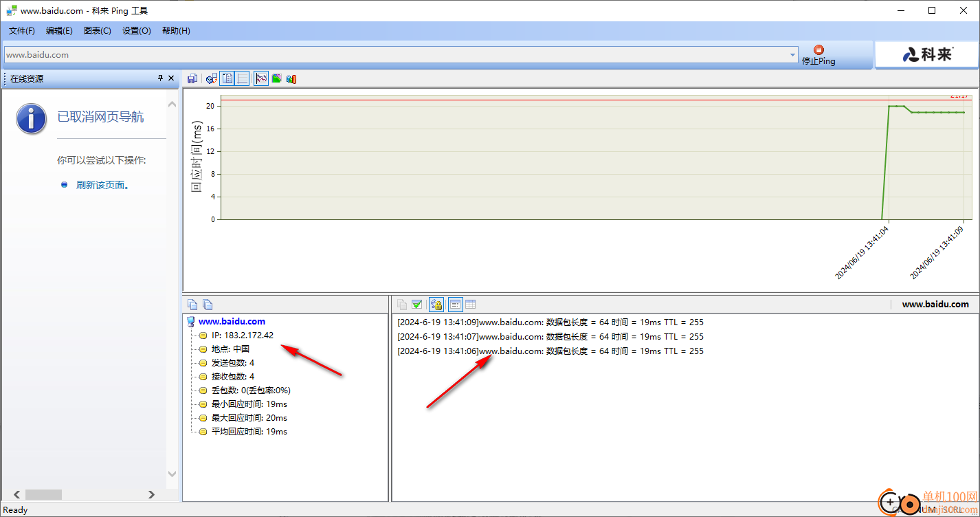Click the green checkmark select-all icon
The height and width of the screenshot is (517, 980).
pos(417,305)
